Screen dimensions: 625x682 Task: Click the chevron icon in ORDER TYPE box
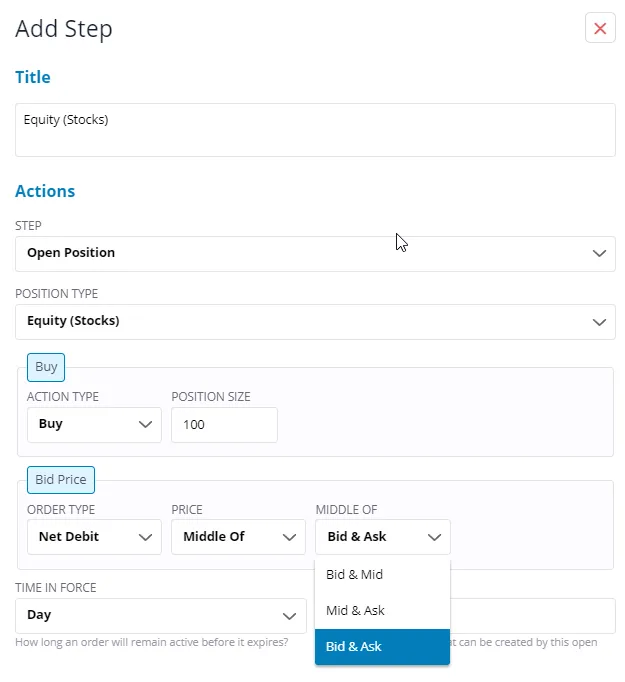(x=145, y=537)
